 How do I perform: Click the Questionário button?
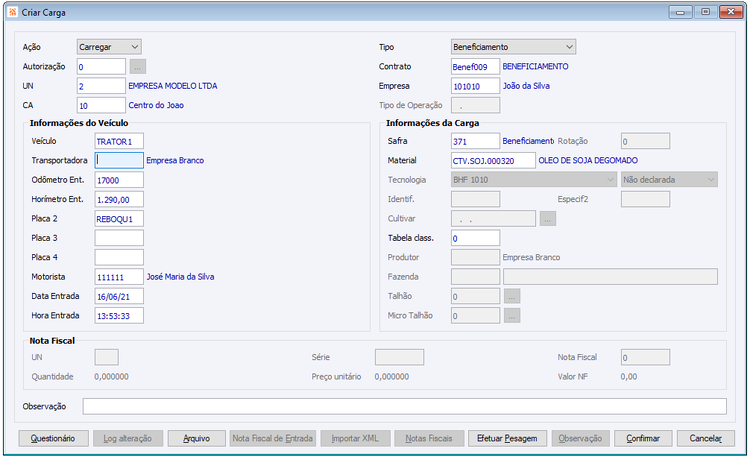54,438
